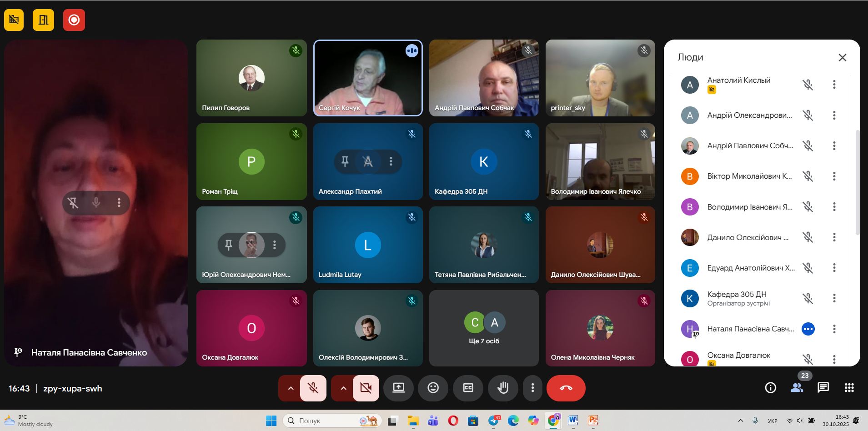Click the raise hand icon

pyautogui.click(x=502, y=388)
